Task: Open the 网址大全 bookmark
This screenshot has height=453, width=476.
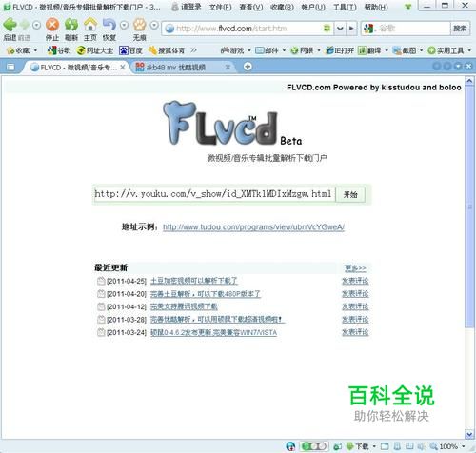Action: click(x=95, y=50)
